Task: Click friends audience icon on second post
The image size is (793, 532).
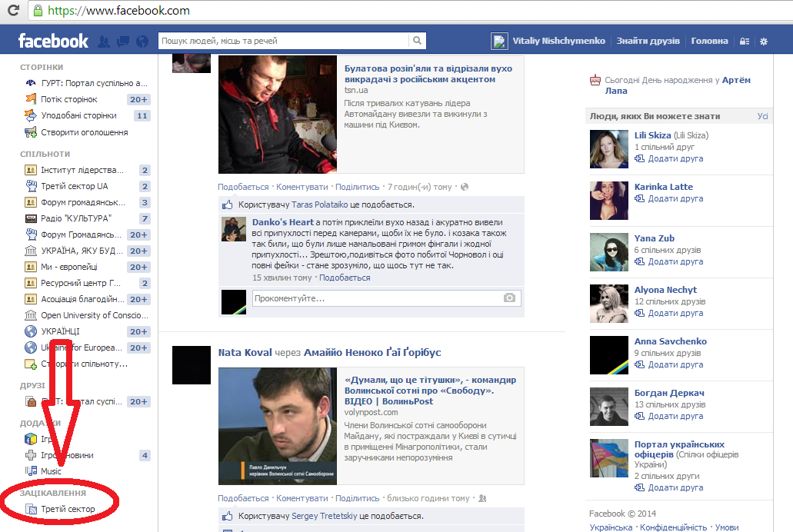Action: click(x=482, y=498)
